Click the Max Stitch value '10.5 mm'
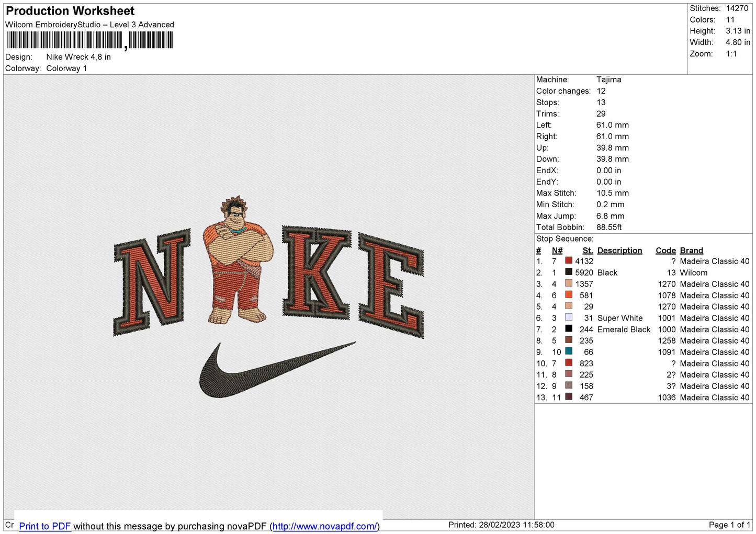756x534 pixels. pyautogui.click(x=613, y=193)
